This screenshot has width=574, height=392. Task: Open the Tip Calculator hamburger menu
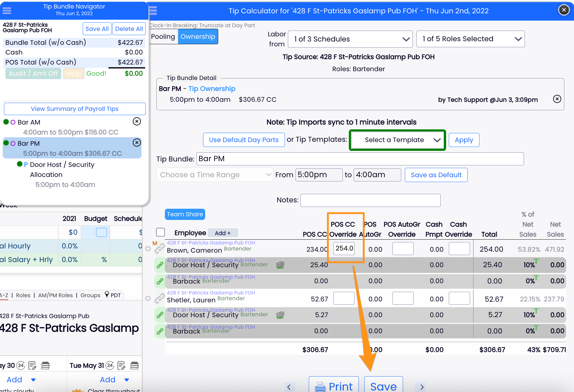pyautogui.click(x=153, y=11)
